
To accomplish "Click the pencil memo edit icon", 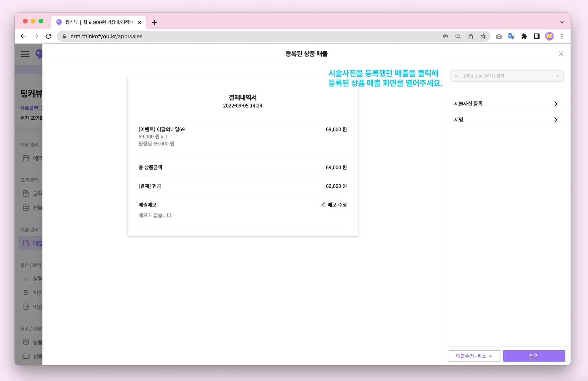I will 323,205.
